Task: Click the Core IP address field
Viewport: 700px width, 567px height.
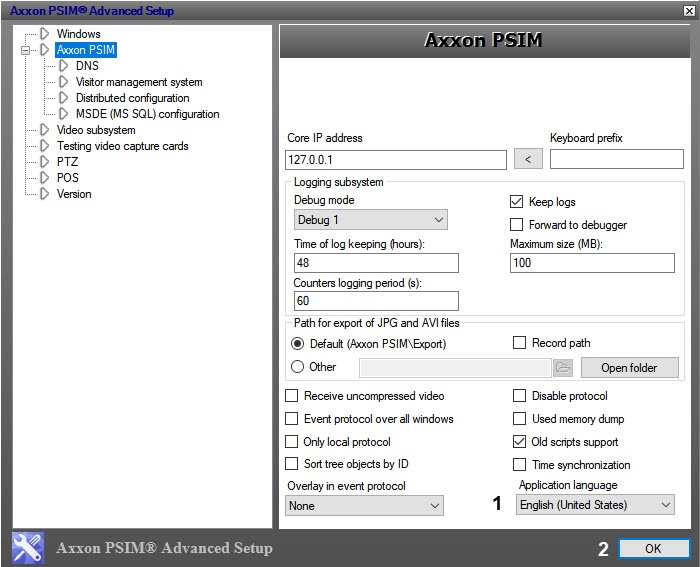Action: tap(396, 159)
